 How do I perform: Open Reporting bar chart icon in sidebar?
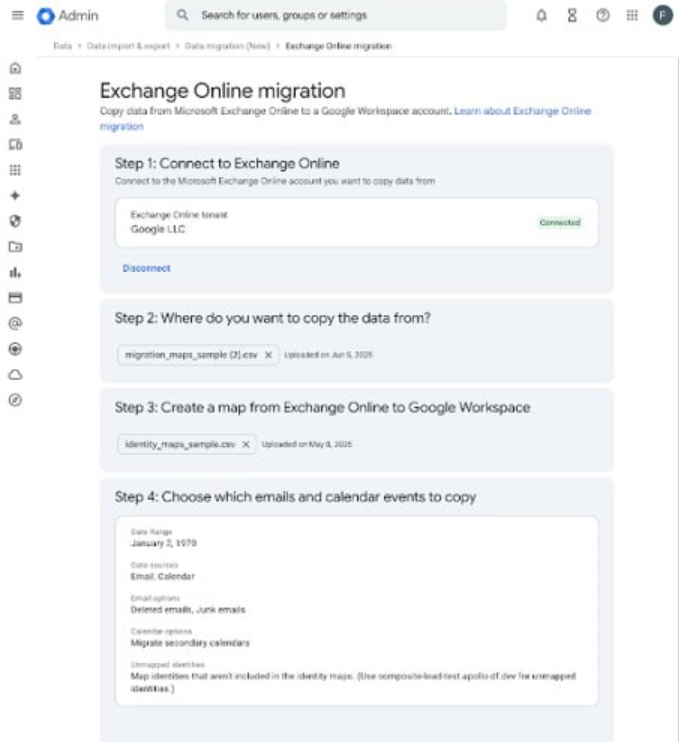click(x=15, y=273)
